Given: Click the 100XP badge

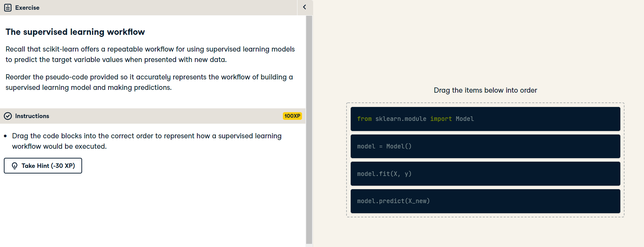Looking at the screenshot, I should pyautogui.click(x=292, y=116).
